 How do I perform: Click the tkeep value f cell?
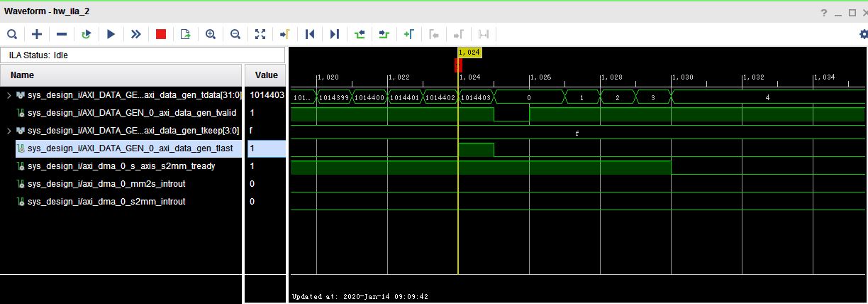pyautogui.click(x=266, y=130)
